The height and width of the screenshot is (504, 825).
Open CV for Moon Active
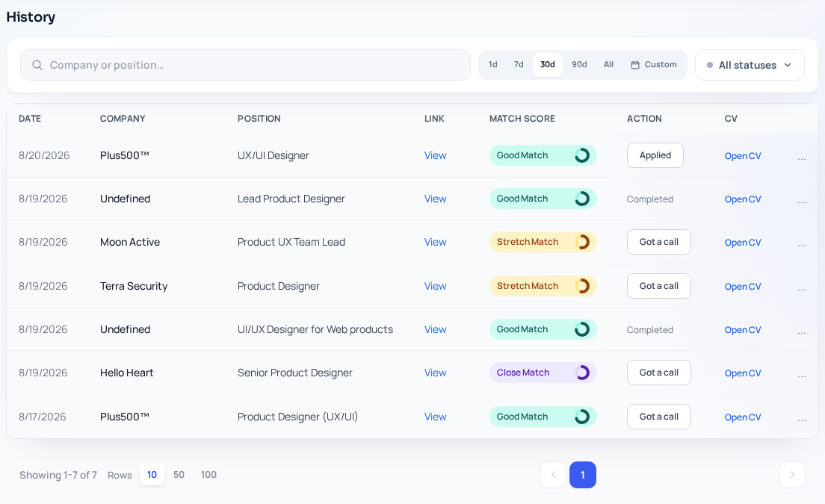(x=742, y=243)
